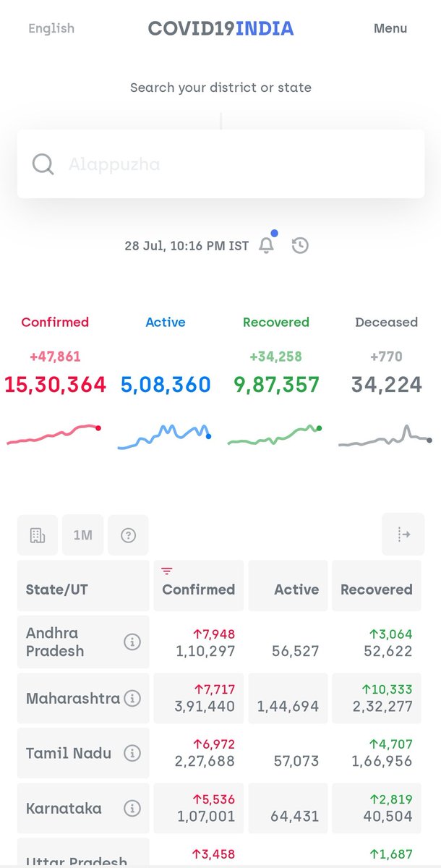441x868 pixels.
Task: Click Tamil Nadu recovered value 1,66,956
Action: tap(382, 761)
